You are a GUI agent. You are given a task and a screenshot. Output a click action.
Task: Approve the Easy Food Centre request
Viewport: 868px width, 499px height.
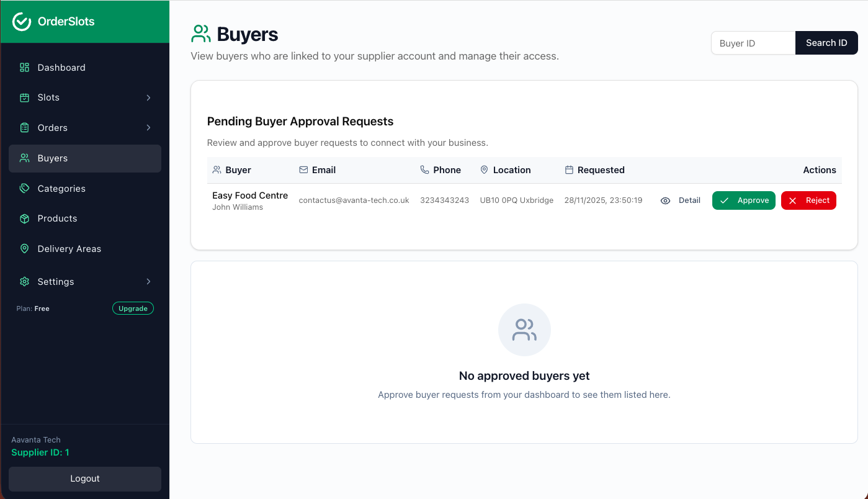(743, 200)
